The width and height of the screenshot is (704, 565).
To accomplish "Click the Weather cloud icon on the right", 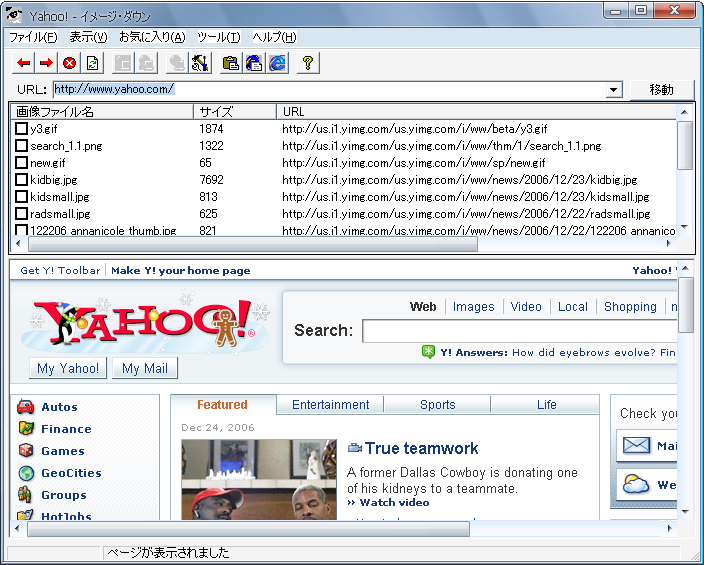I will [x=636, y=484].
